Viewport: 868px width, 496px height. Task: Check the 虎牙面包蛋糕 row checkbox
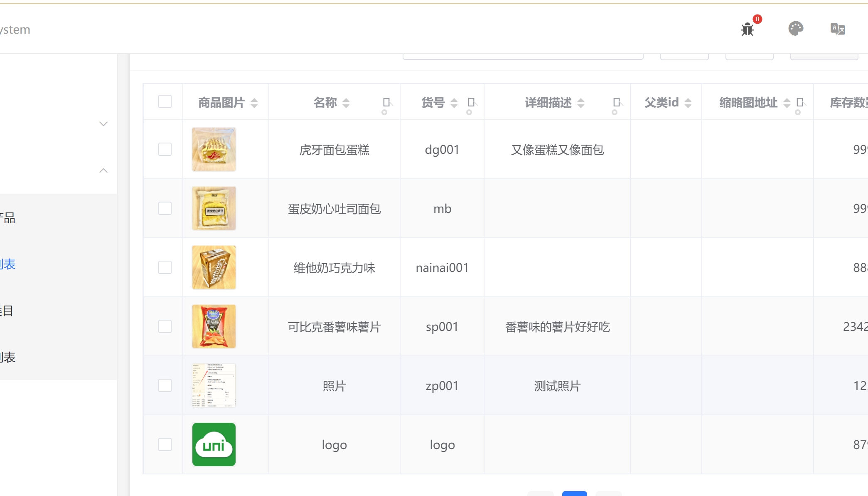click(x=165, y=149)
